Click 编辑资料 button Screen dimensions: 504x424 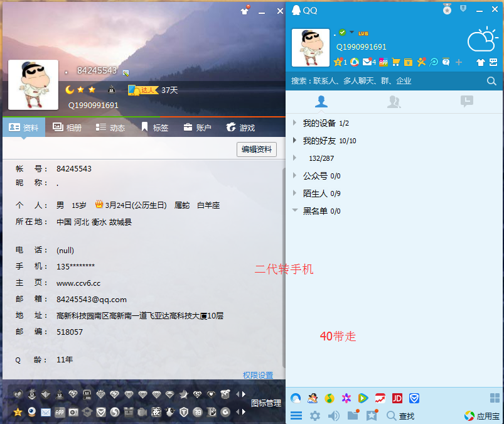tap(257, 149)
